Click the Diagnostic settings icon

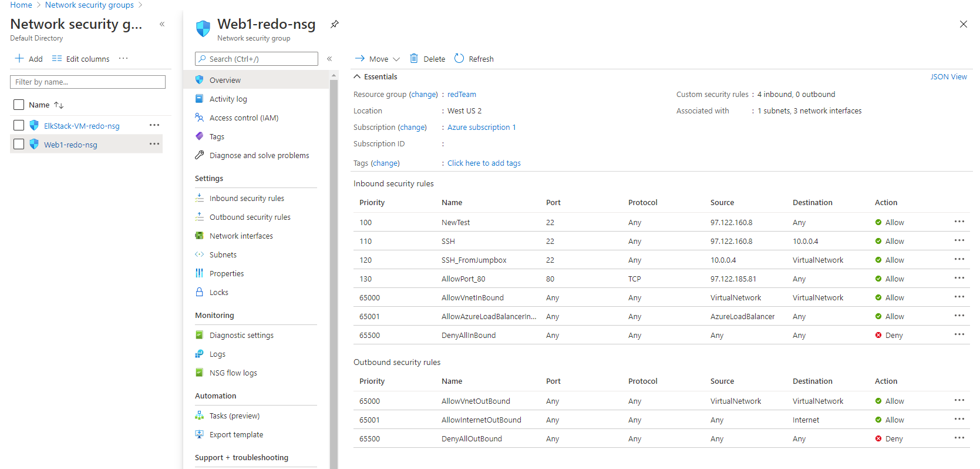[200, 335]
